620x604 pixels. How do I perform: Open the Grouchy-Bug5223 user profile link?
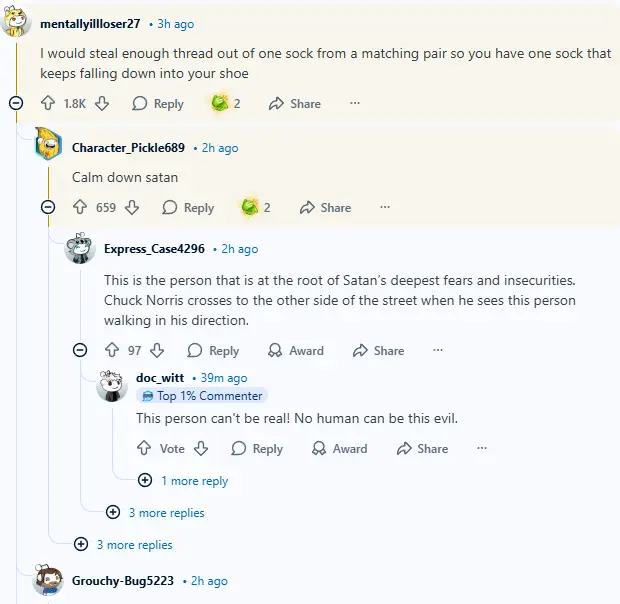click(x=123, y=580)
